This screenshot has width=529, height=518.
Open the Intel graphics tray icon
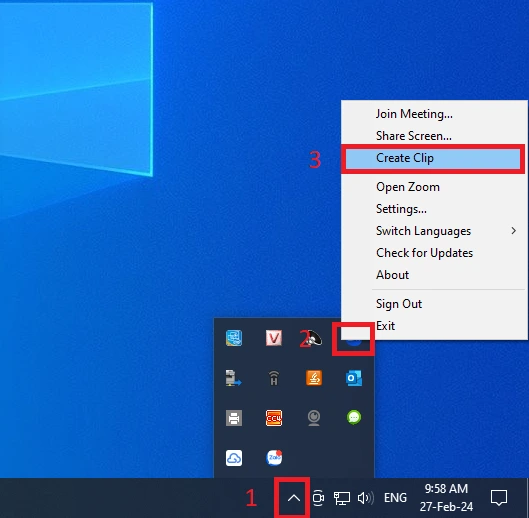point(234,338)
